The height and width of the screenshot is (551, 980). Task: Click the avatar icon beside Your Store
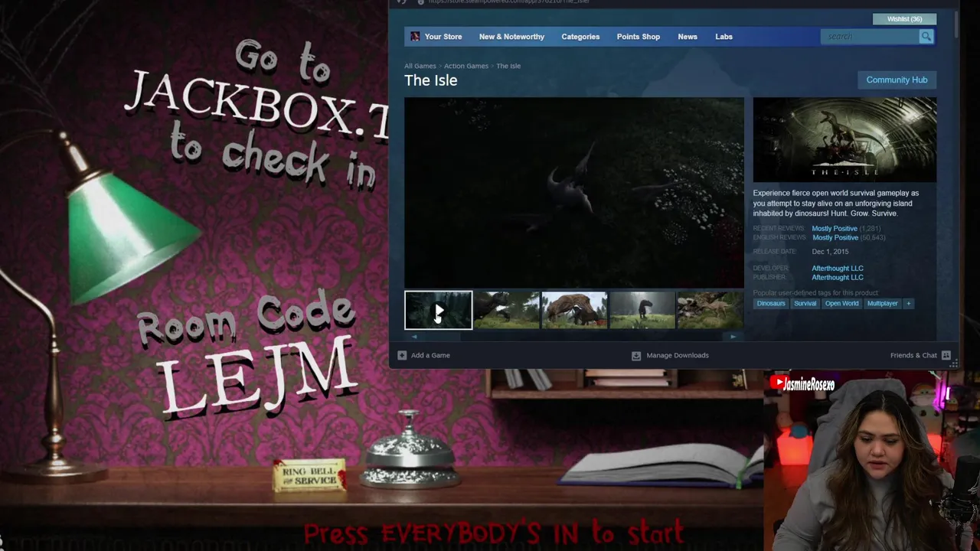pyautogui.click(x=415, y=37)
